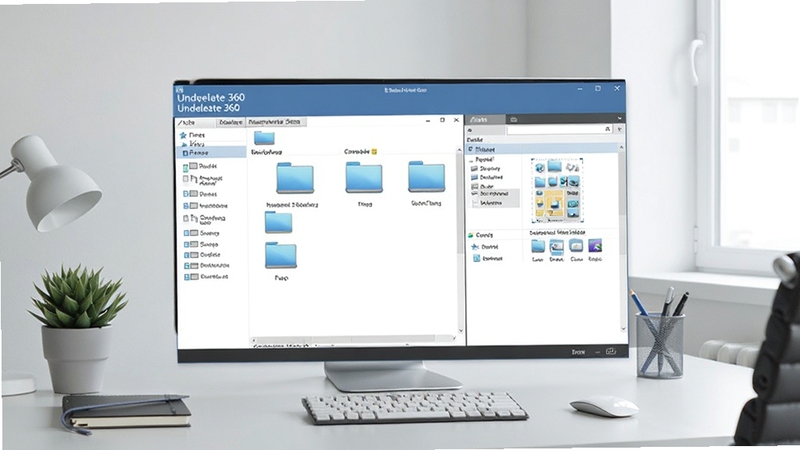The image size is (800, 450).
Task: Select the blue square item under the cloud section
Action: pyautogui.click(x=488, y=259)
